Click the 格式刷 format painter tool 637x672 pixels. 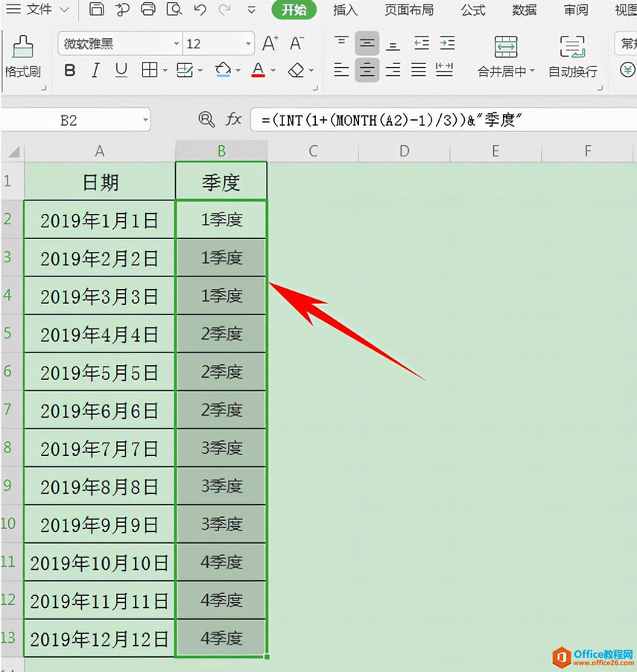coord(22,57)
